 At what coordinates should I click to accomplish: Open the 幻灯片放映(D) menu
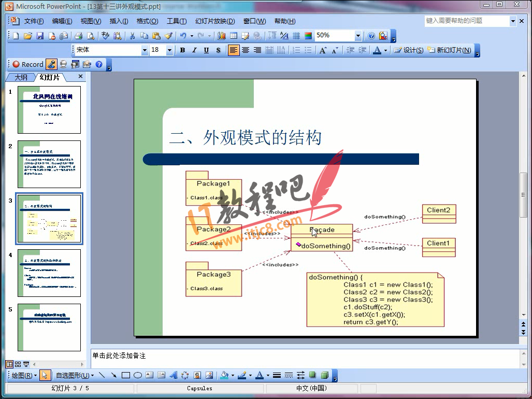click(x=215, y=21)
